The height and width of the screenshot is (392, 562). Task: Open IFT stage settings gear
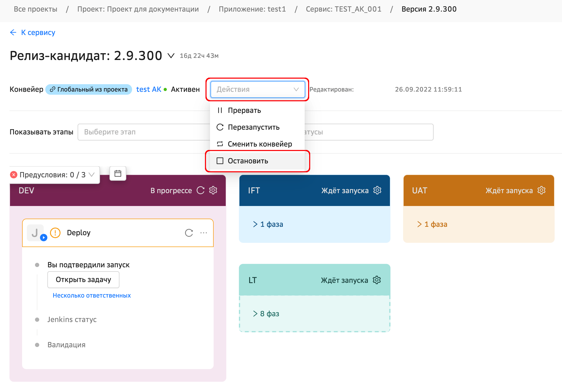point(377,190)
